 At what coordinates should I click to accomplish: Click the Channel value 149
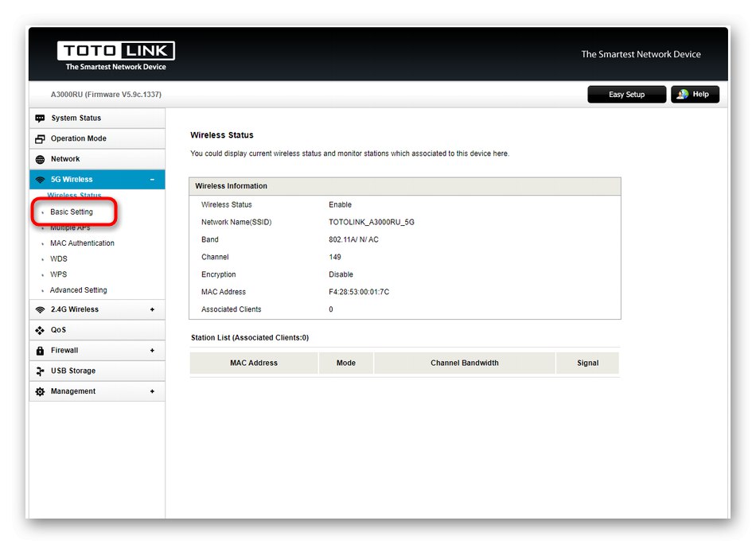(x=335, y=258)
